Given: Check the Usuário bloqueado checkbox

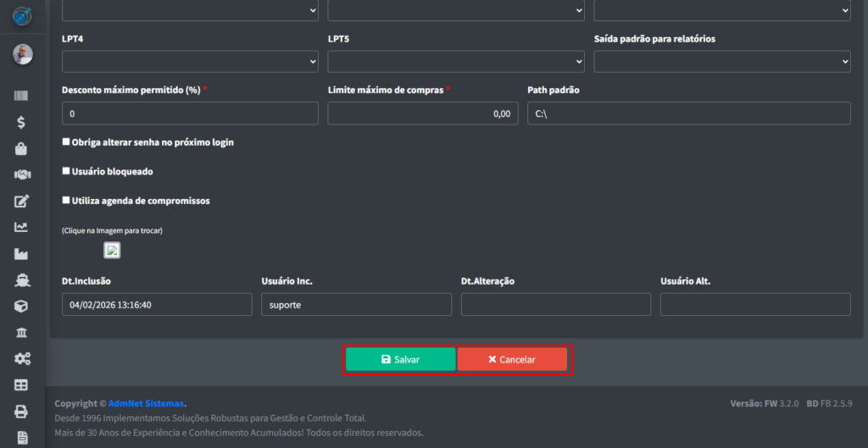Looking at the screenshot, I should pyautogui.click(x=66, y=171).
